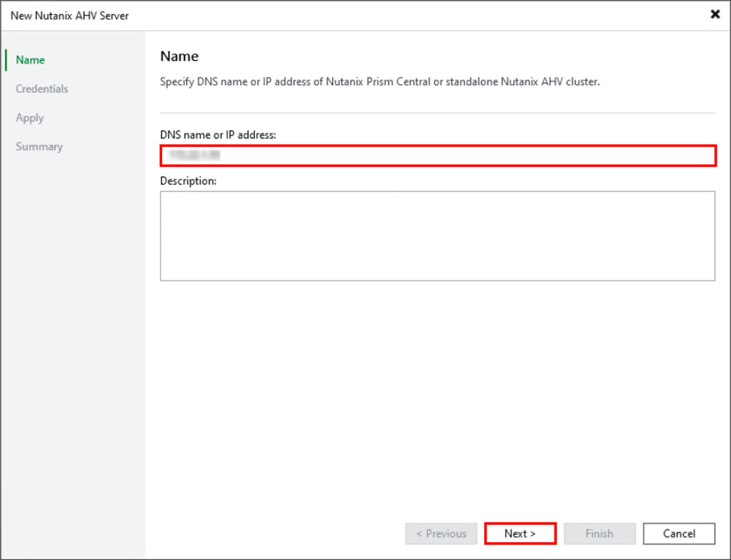Image resolution: width=731 pixels, height=560 pixels.
Task: Click the DNS name or IP address label
Action: click(218, 135)
